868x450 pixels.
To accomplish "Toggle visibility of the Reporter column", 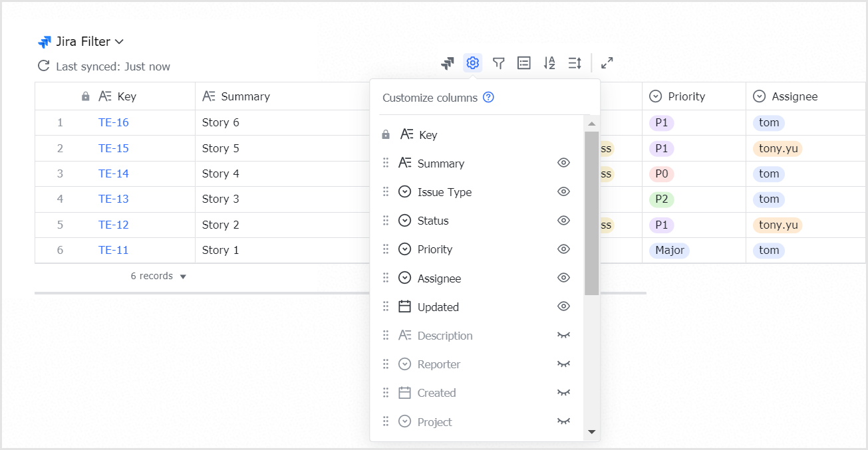I will (563, 364).
